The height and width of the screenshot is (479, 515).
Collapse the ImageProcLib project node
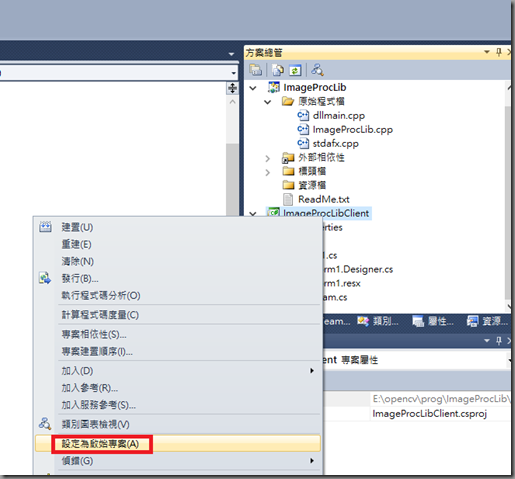tap(253, 88)
